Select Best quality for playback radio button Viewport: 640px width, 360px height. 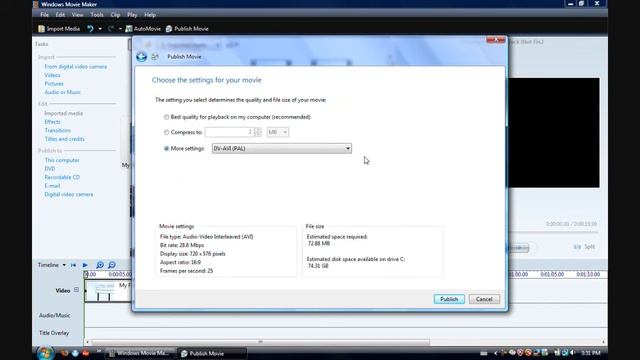(166, 117)
